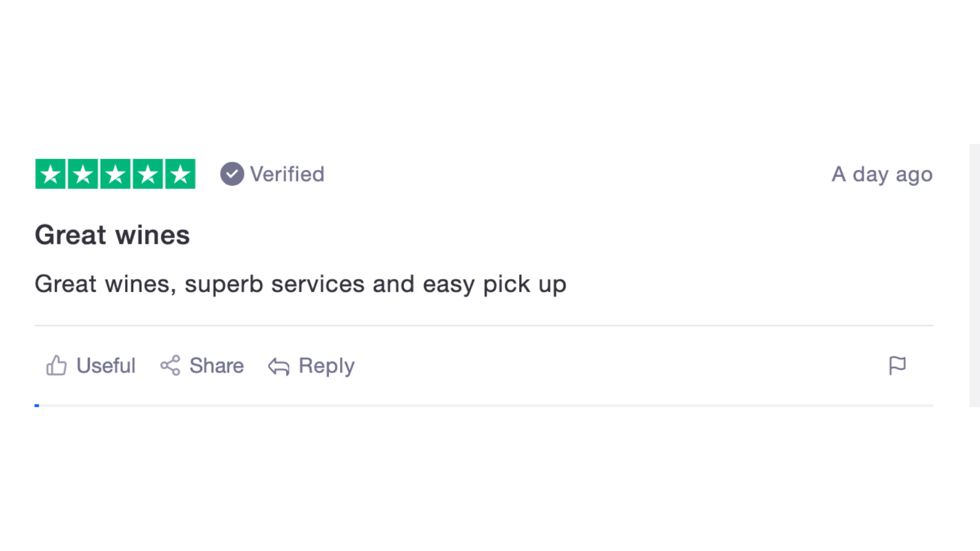
Task: Click the Reply arrow icon
Action: [279, 366]
